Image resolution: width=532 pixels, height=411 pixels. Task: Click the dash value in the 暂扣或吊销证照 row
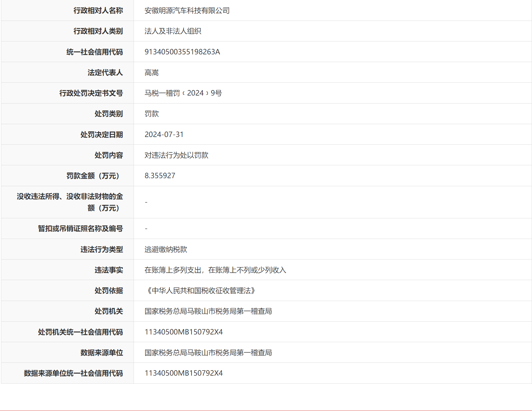pyautogui.click(x=146, y=229)
